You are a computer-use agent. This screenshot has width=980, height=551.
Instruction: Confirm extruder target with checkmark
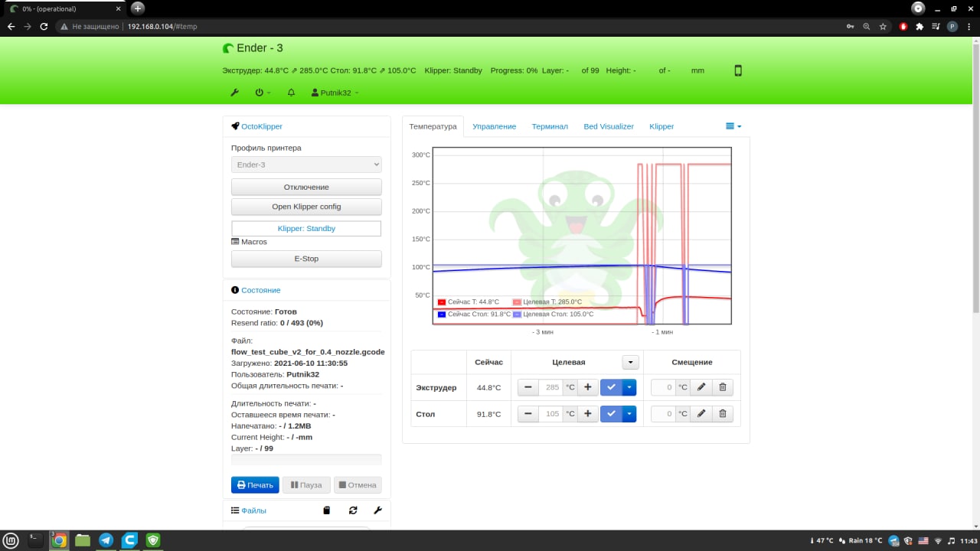[611, 387]
